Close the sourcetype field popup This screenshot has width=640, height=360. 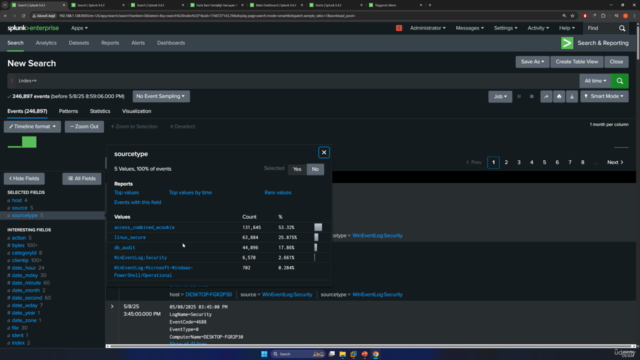pyautogui.click(x=324, y=153)
